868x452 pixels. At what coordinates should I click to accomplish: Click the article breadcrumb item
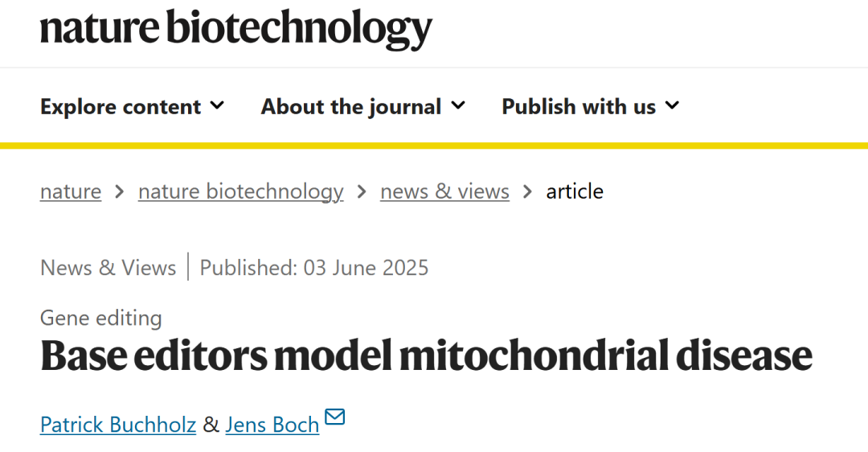(x=575, y=191)
